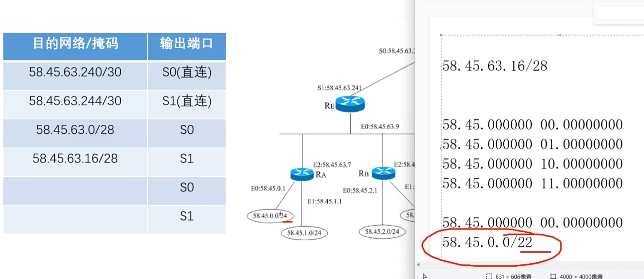
Task: Select the '58.45.63.0/28' table cell
Action: point(75,133)
